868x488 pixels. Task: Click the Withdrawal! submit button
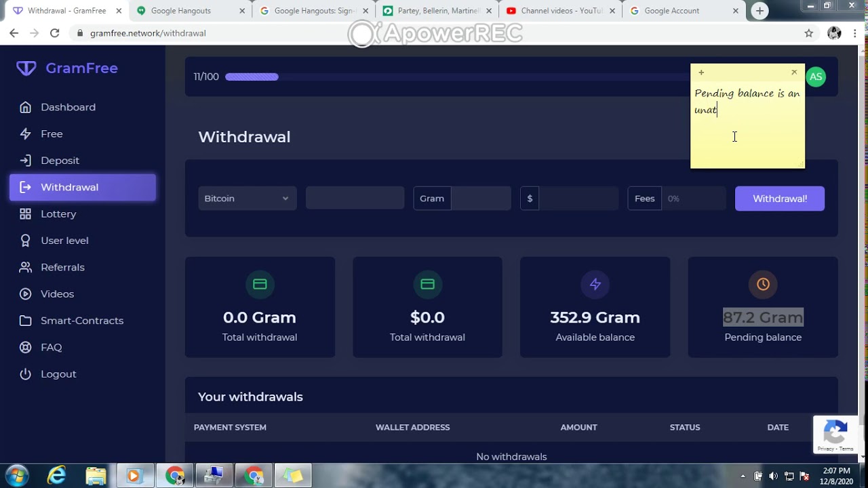point(780,199)
